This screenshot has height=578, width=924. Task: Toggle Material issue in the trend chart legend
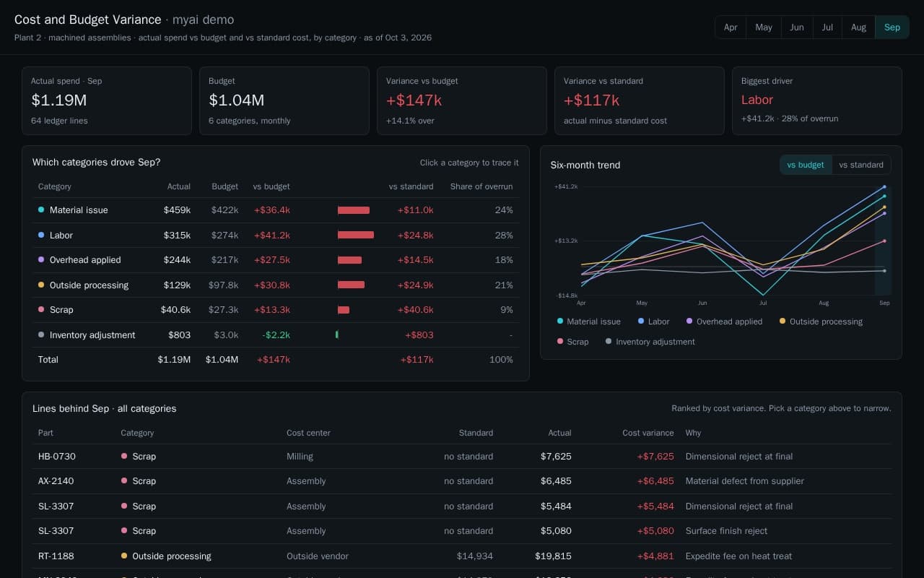(589, 322)
